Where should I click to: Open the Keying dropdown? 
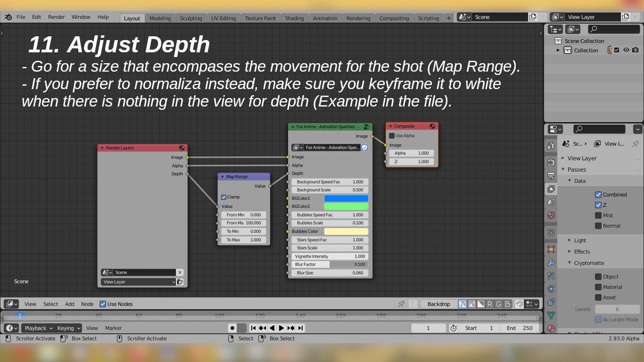pos(68,328)
